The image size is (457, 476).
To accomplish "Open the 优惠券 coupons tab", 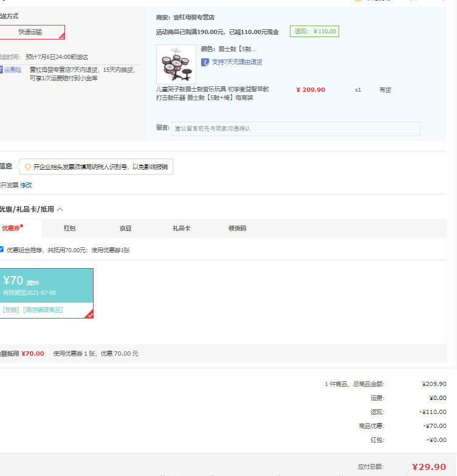I will pyautogui.click(x=12, y=229).
